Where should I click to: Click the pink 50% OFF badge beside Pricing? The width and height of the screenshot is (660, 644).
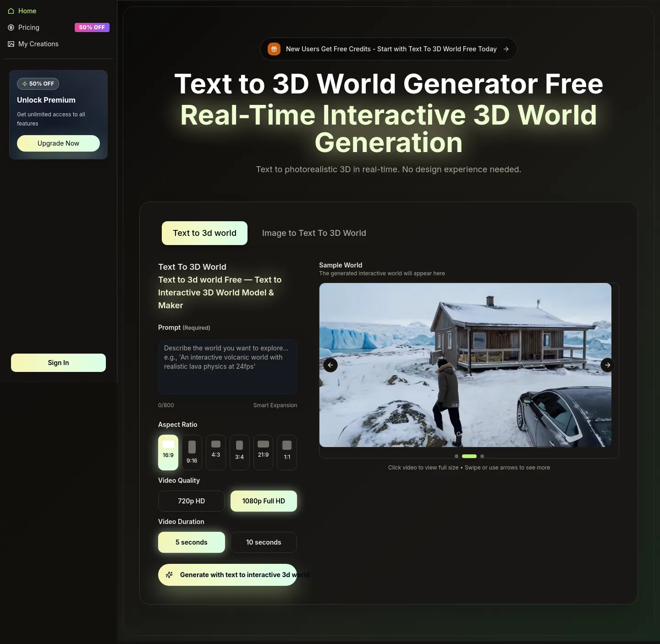(x=92, y=27)
